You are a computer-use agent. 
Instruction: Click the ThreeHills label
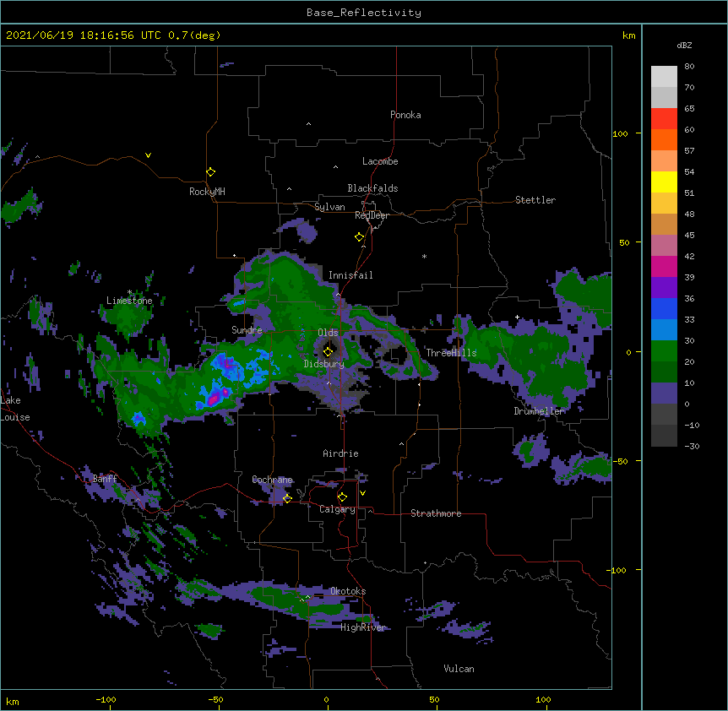coord(451,353)
